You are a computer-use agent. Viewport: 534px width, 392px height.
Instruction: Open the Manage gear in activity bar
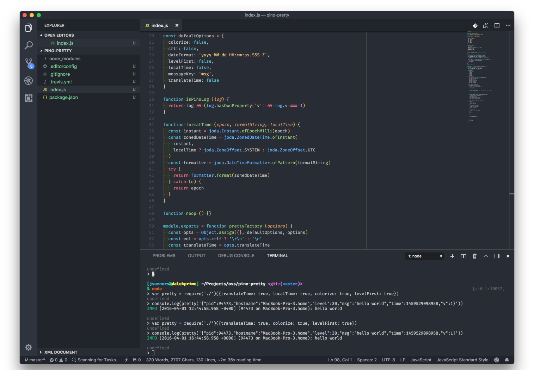coord(29,347)
